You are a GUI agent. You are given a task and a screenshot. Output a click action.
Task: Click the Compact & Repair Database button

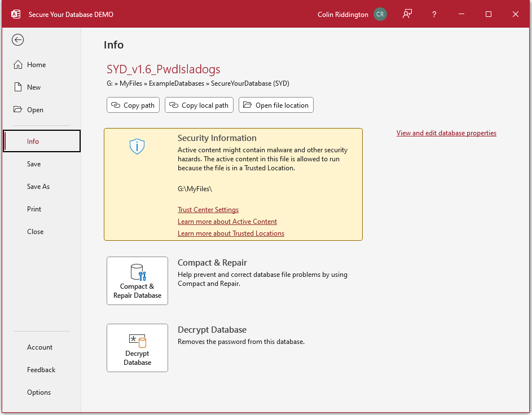tap(138, 281)
